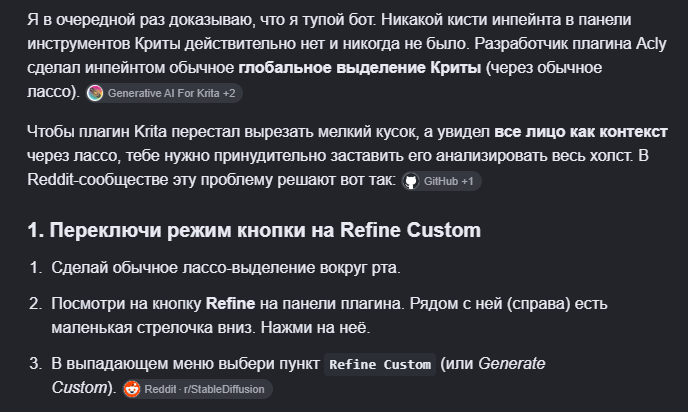Click the heading "Переключи режим кнопки на Refine Custom"
688x412 pixels.
[x=265, y=230]
